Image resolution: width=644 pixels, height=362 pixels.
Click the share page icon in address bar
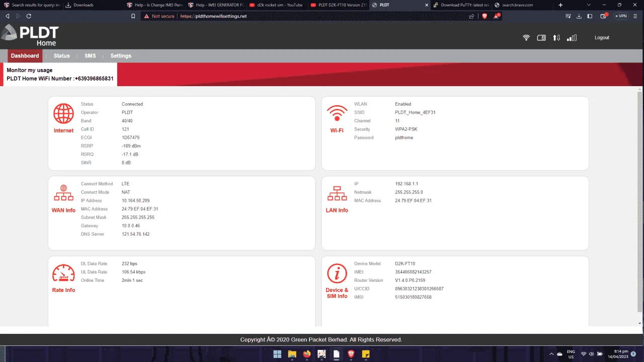click(x=471, y=16)
